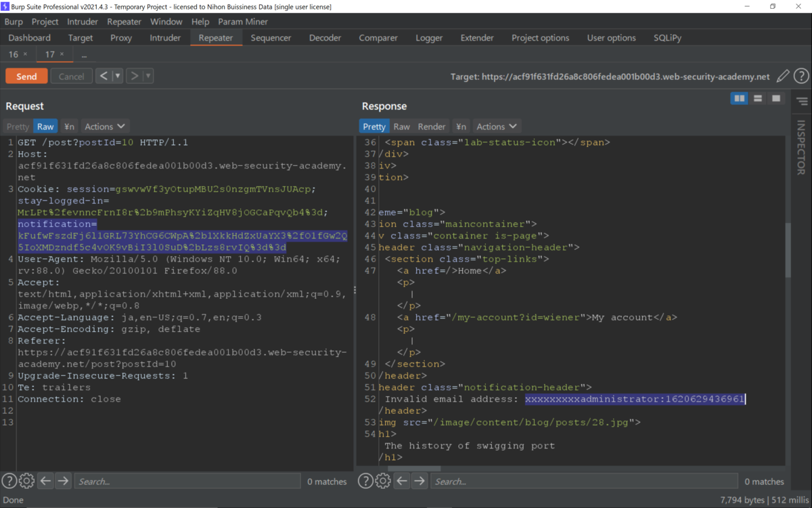Open request Actions dropdown

[x=105, y=126]
